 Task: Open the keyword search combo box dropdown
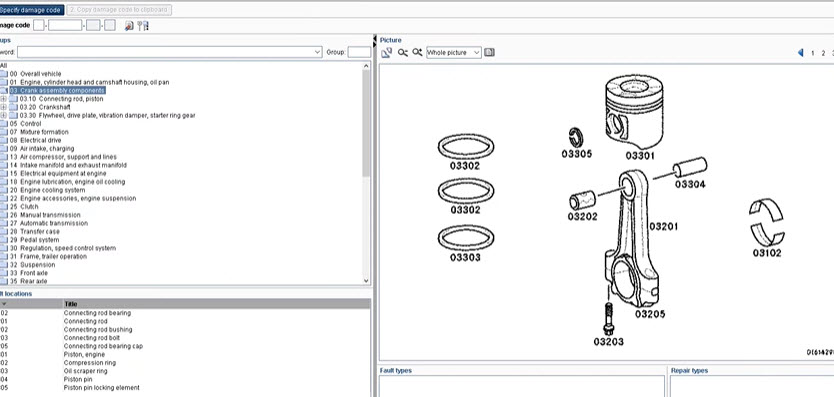[x=318, y=52]
